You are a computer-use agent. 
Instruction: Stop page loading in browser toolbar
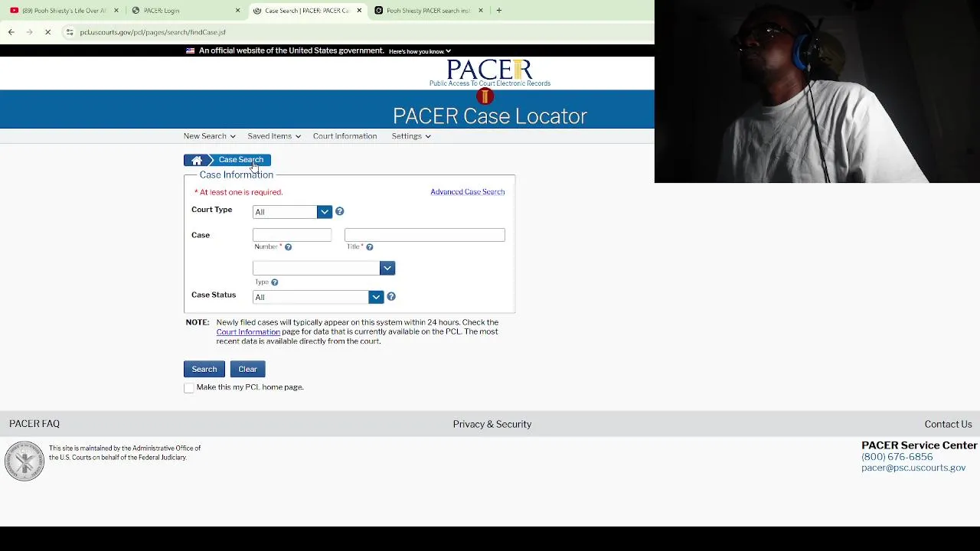[47, 32]
